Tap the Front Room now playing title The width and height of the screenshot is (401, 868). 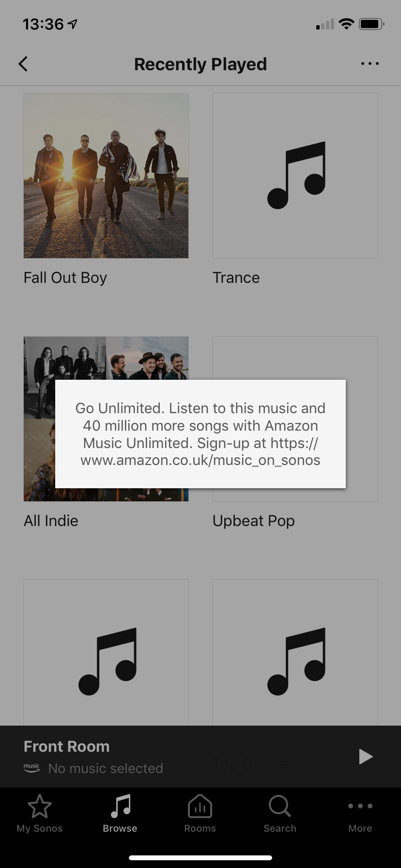[67, 746]
